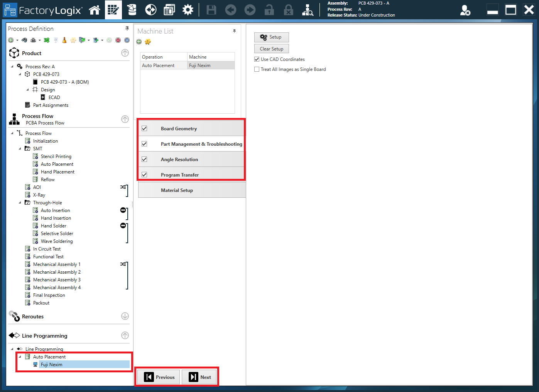Toggle Use CAD Coordinates checkbox
The height and width of the screenshot is (392, 539).
tap(257, 59)
